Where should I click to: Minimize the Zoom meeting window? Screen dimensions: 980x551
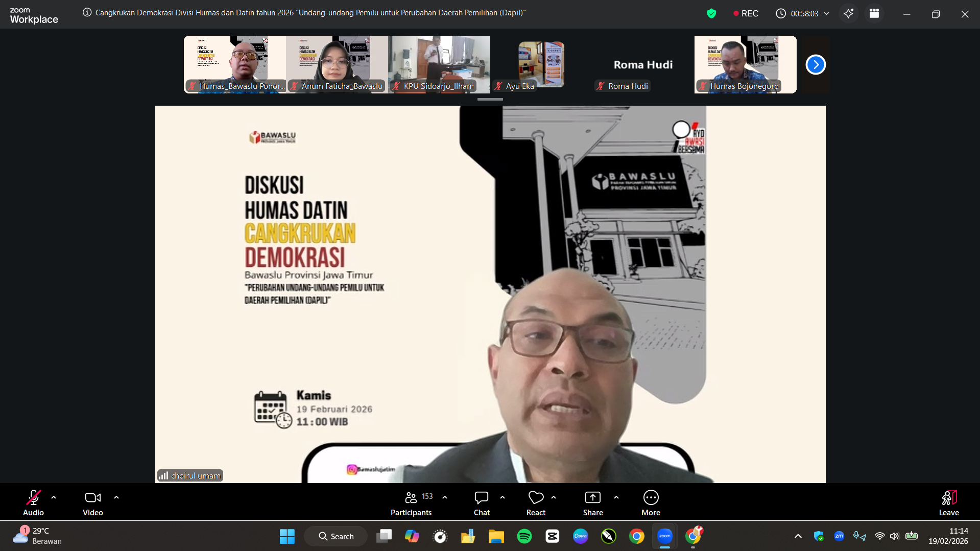(x=907, y=14)
